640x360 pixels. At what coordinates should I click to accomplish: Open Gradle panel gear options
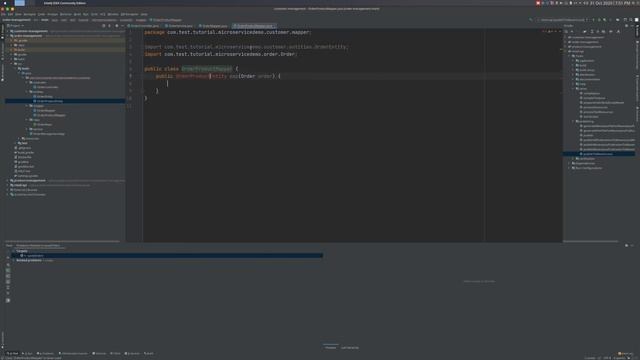pos(627,26)
